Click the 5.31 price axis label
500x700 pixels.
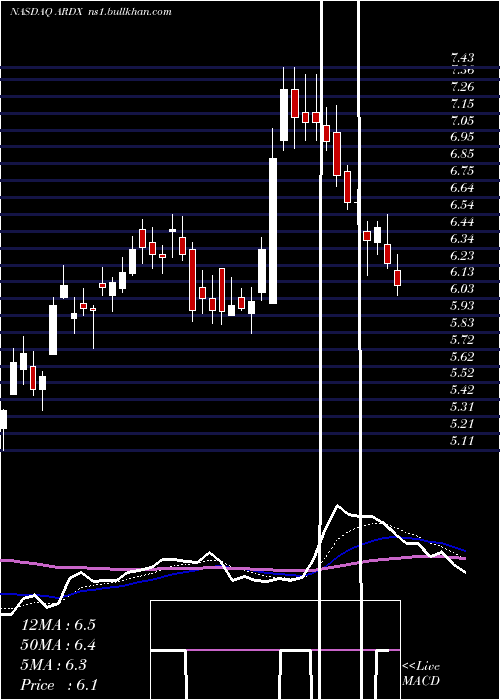click(x=462, y=407)
